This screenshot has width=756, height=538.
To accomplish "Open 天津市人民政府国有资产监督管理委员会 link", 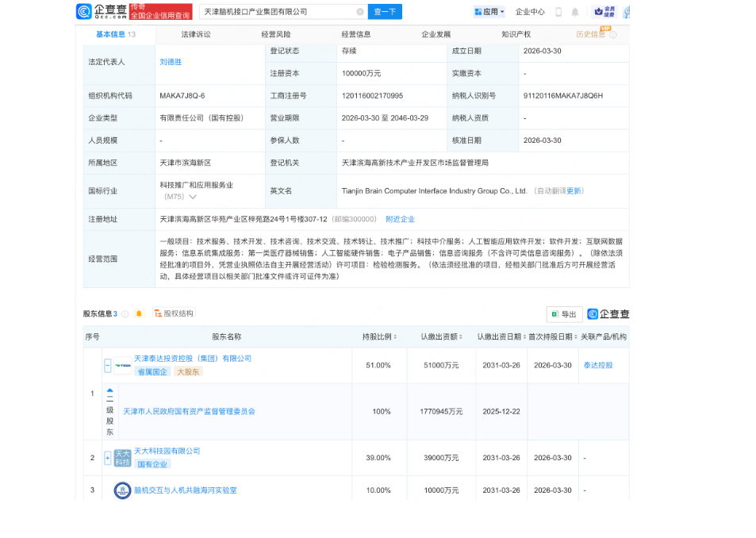I will (x=189, y=412).
